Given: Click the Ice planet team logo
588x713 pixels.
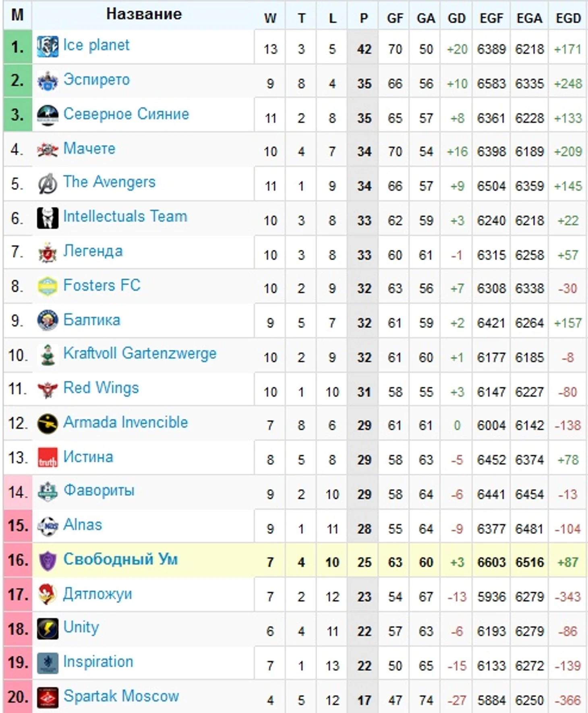Looking at the screenshot, I should pyautogui.click(x=48, y=46).
